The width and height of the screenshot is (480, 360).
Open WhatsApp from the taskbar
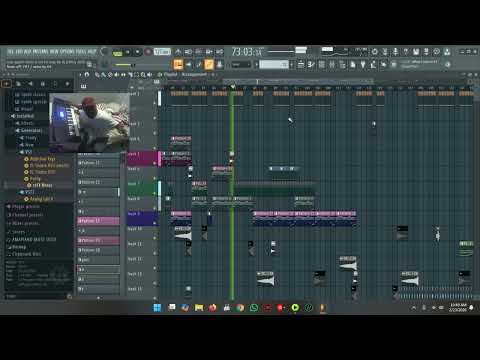(x=254, y=307)
